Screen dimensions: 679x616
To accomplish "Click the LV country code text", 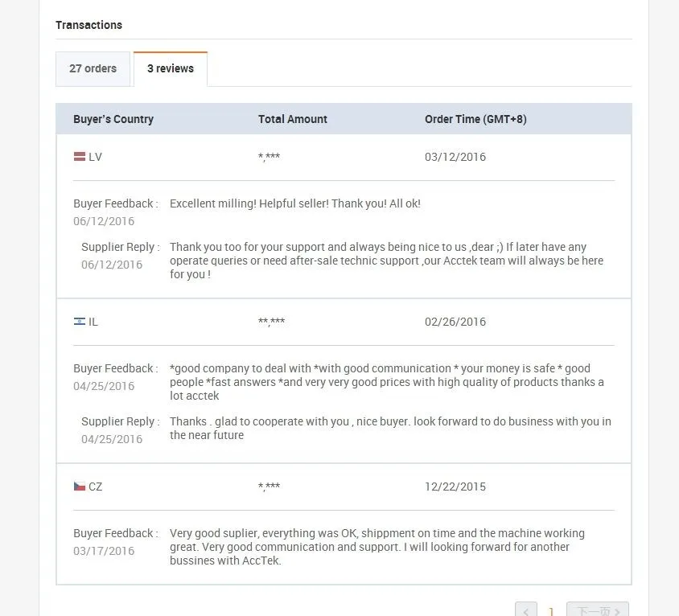I will pos(96,157).
